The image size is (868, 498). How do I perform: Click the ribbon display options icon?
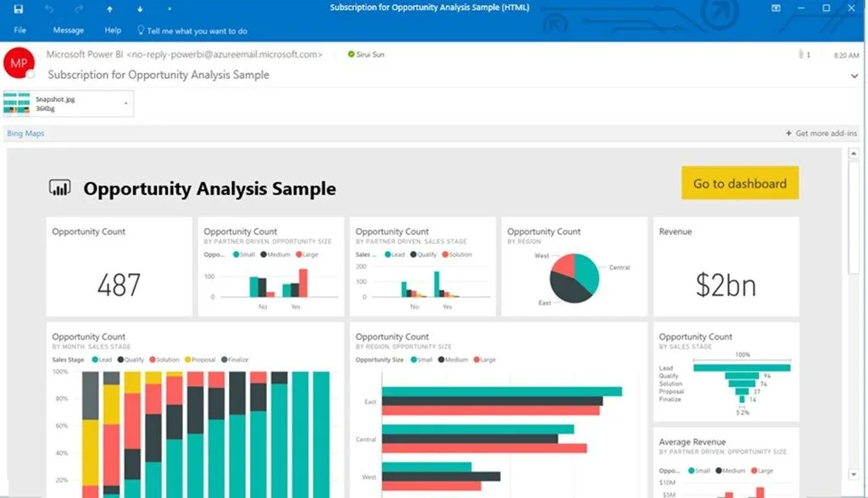click(x=776, y=8)
